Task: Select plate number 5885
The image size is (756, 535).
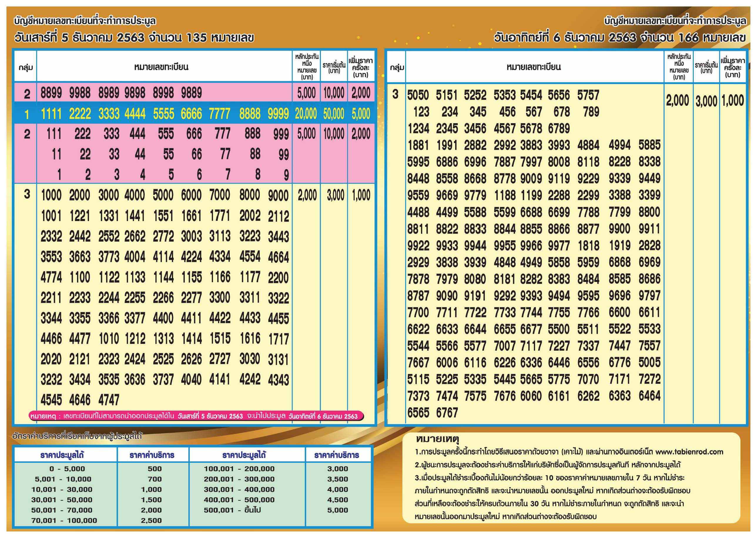Action: coord(649,145)
